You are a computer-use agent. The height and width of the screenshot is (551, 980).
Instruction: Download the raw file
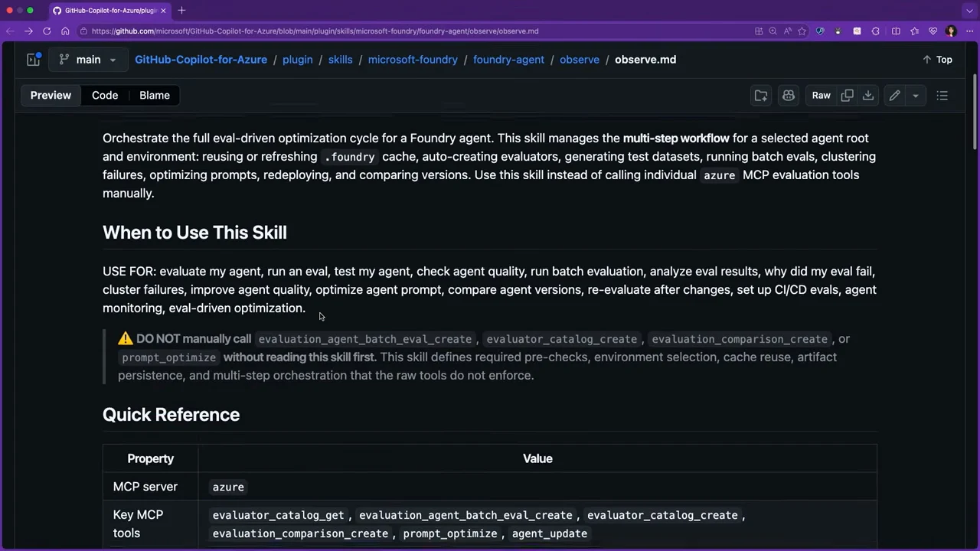(868, 96)
